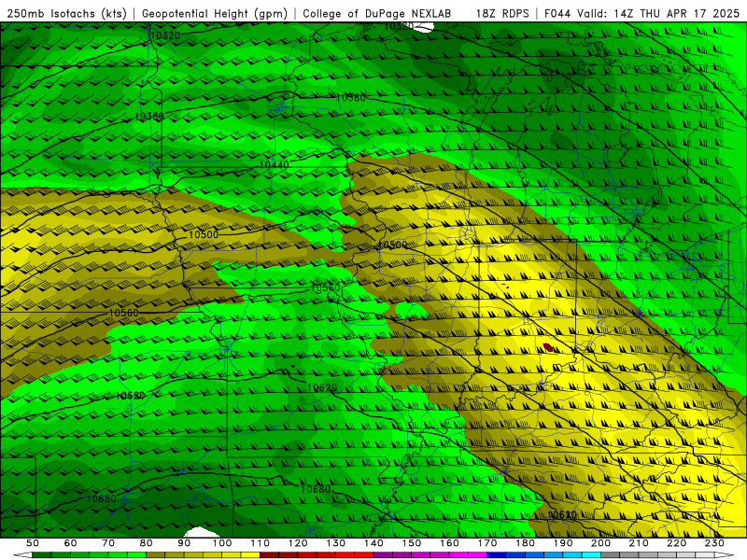Click the 80 label on color scale
Screen dimensions: 747x560
click(x=146, y=543)
